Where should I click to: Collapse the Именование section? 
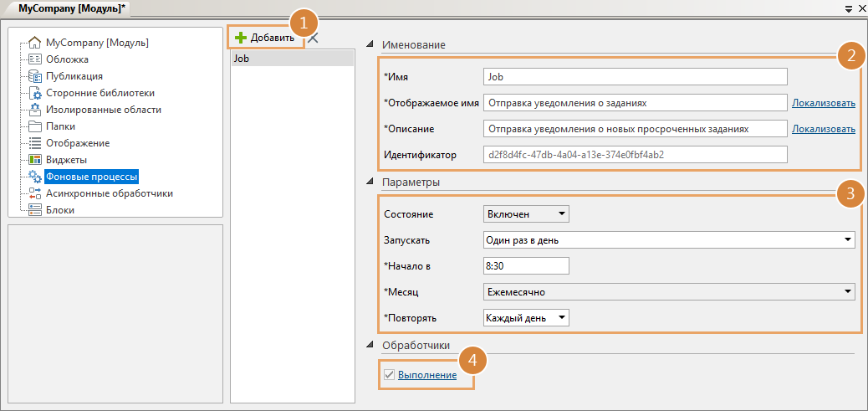click(x=370, y=44)
